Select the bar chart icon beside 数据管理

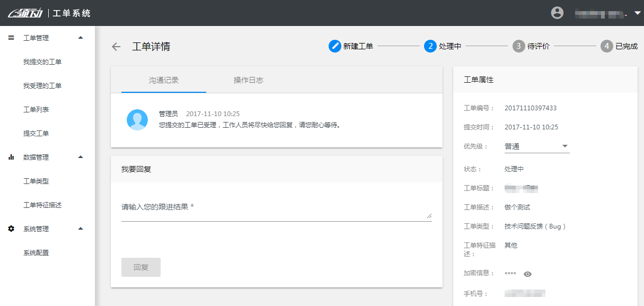11,157
